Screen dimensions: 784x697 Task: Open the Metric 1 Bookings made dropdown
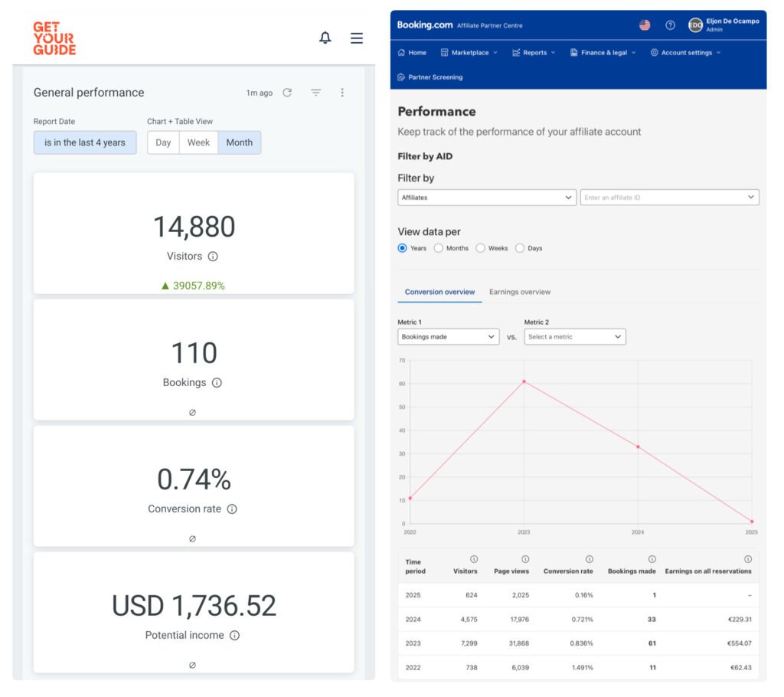click(449, 337)
